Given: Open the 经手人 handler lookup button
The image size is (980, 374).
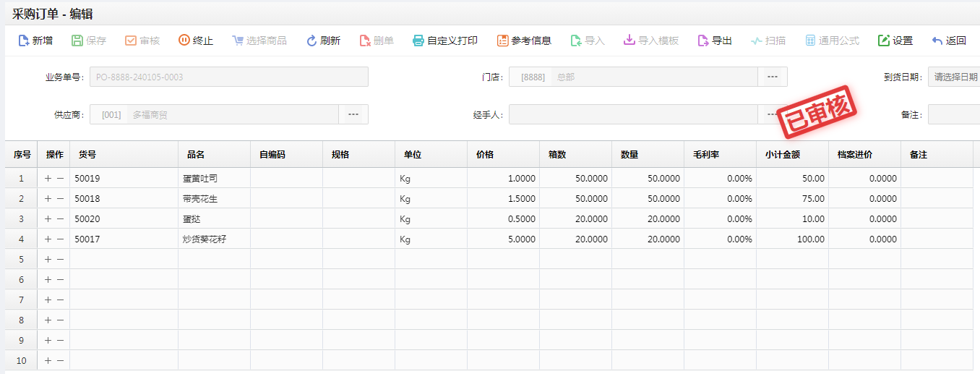Looking at the screenshot, I should [x=773, y=114].
